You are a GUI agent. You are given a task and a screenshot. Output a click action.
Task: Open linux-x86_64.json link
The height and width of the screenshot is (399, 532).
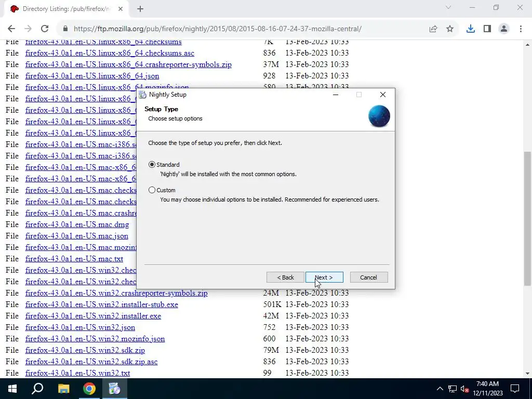92,76
